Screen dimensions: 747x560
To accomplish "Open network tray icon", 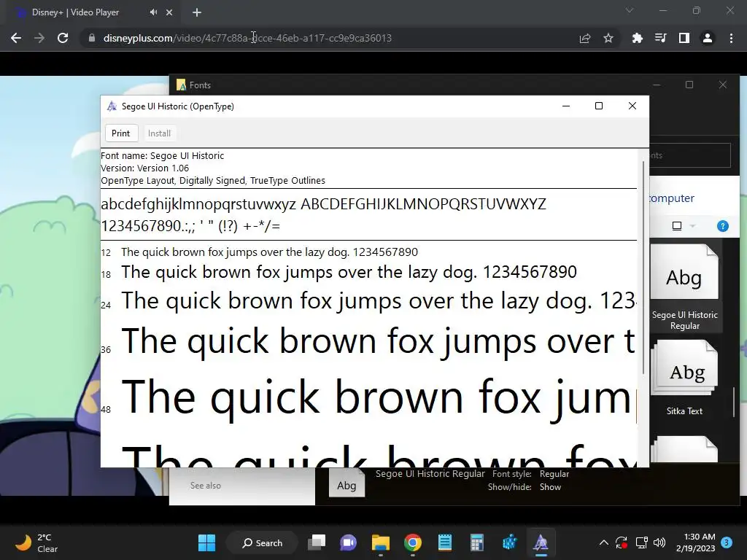I will [x=642, y=542].
